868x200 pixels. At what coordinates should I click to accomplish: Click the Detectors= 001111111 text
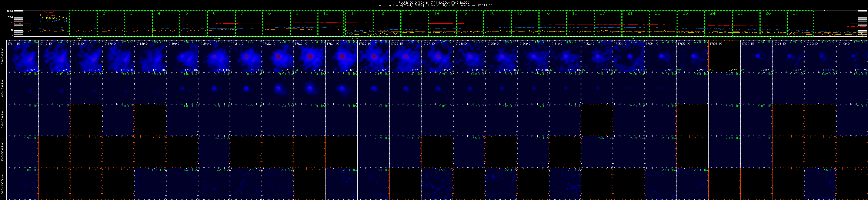(476, 5)
